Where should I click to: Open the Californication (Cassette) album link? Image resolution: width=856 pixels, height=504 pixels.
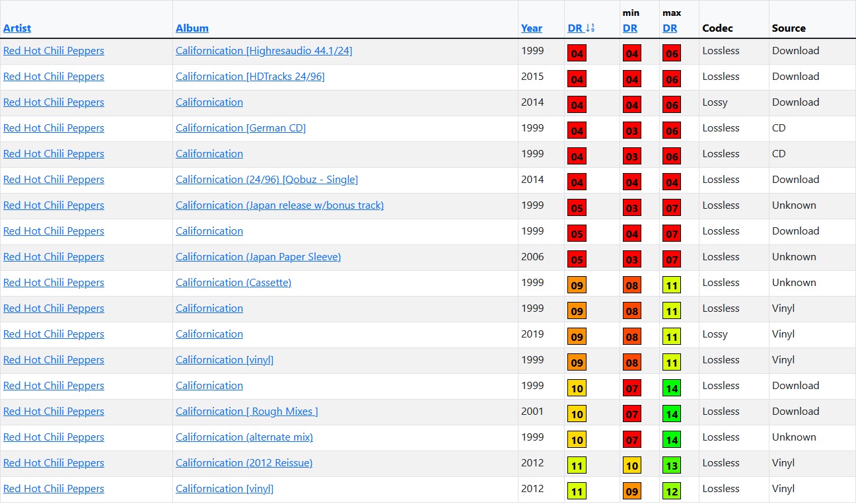(234, 283)
